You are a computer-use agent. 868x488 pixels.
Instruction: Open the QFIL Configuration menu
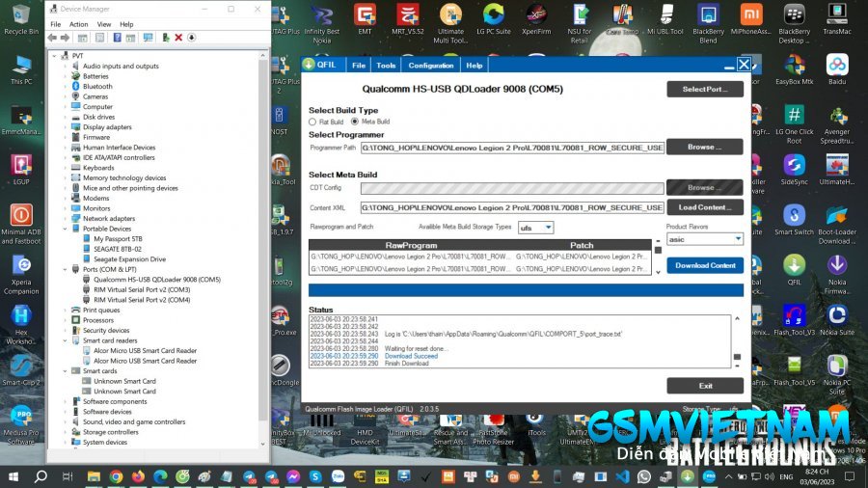tap(431, 66)
